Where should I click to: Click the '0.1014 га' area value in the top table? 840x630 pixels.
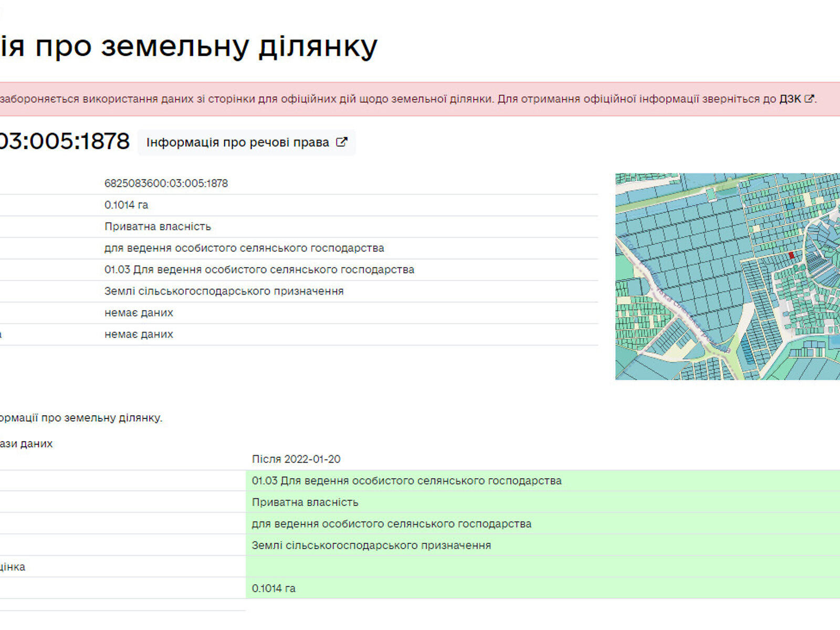(126, 205)
